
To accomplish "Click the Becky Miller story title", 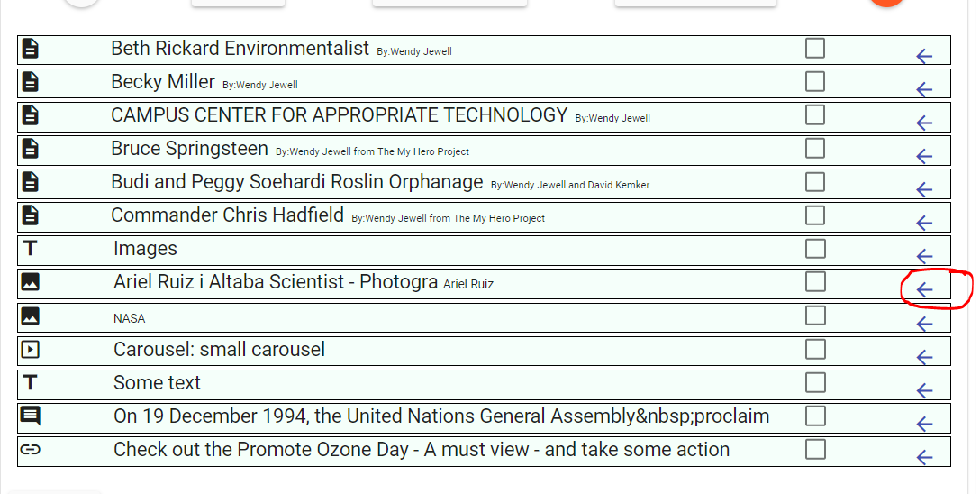I will pyautogui.click(x=163, y=82).
